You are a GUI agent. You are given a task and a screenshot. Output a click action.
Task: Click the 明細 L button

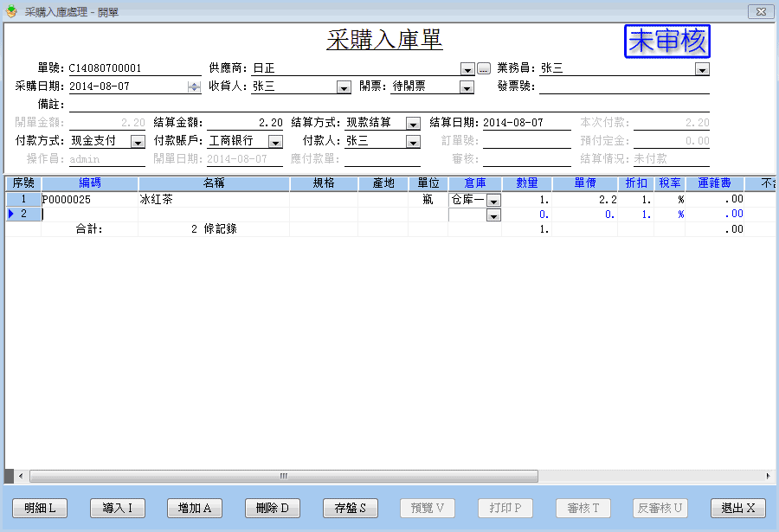point(40,508)
